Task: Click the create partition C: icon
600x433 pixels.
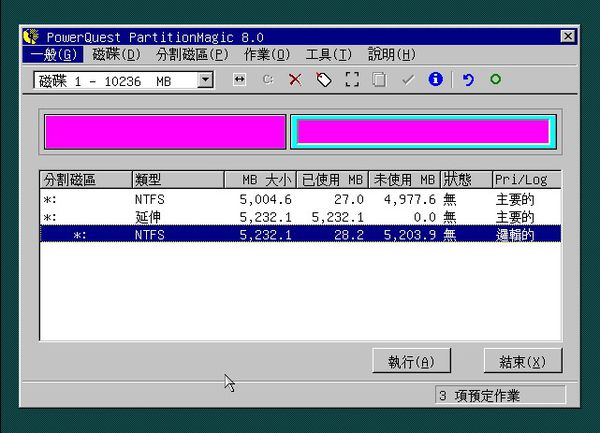Action: click(x=267, y=80)
